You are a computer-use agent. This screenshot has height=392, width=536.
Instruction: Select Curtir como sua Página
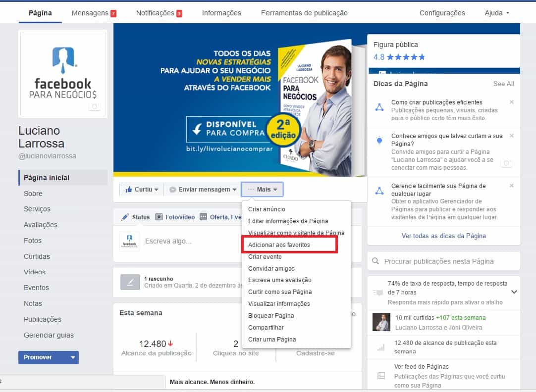pos(279,292)
